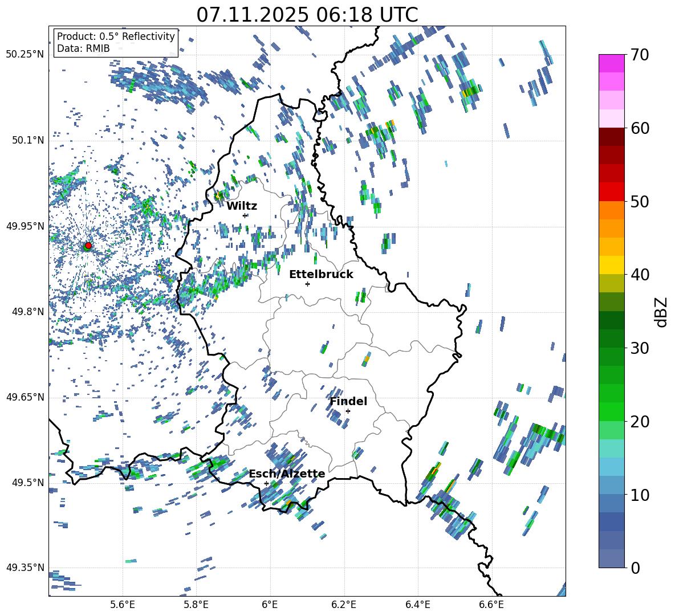
Task: Click the 49.8°N latitude label
Action: tap(27, 312)
